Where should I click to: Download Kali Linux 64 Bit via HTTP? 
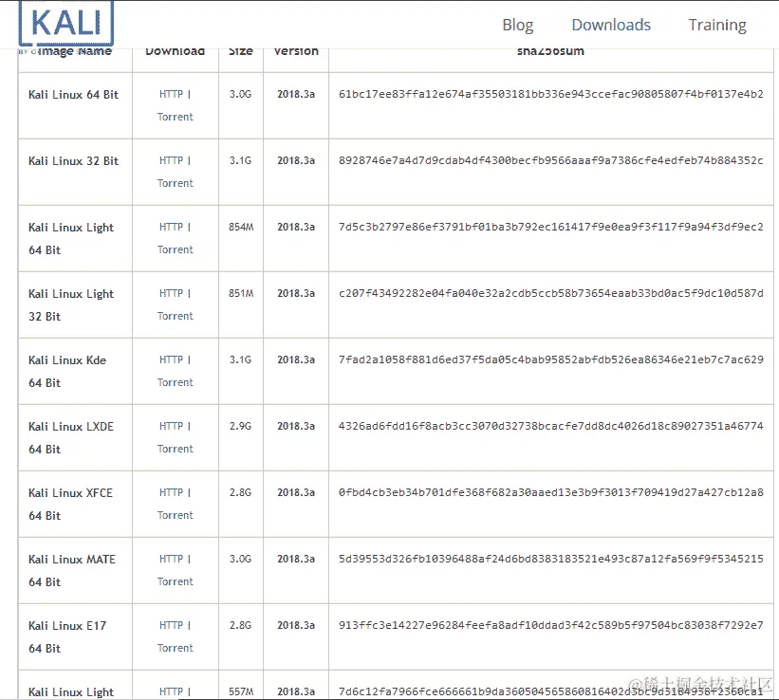tap(171, 94)
